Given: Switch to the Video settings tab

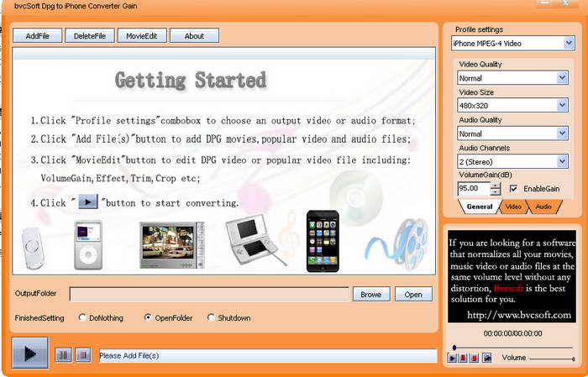Looking at the screenshot, I should coord(513,207).
